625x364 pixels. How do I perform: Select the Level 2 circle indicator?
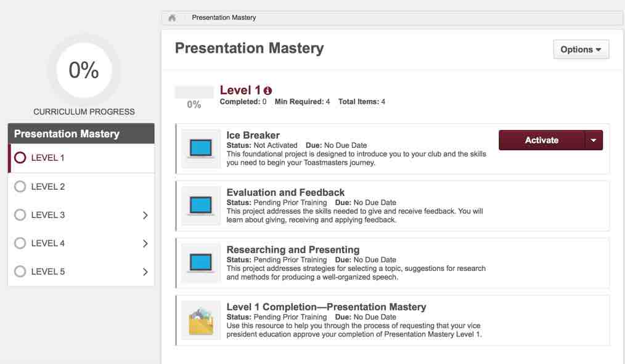pyautogui.click(x=20, y=187)
